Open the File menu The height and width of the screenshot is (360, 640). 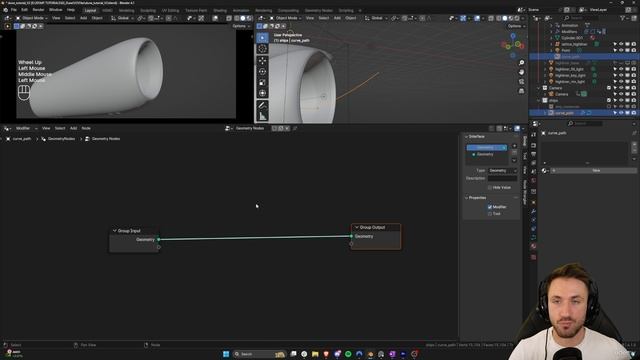pos(13,10)
